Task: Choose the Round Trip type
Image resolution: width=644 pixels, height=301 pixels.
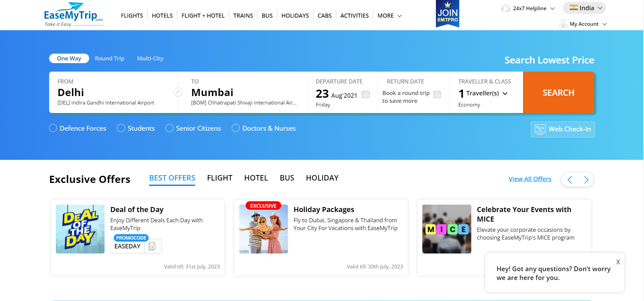Action: 109,58
